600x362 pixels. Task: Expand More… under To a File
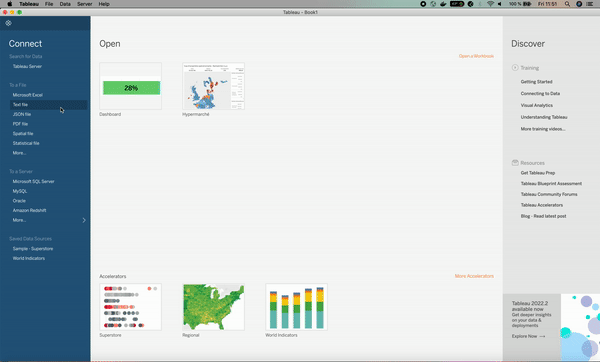click(19, 153)
